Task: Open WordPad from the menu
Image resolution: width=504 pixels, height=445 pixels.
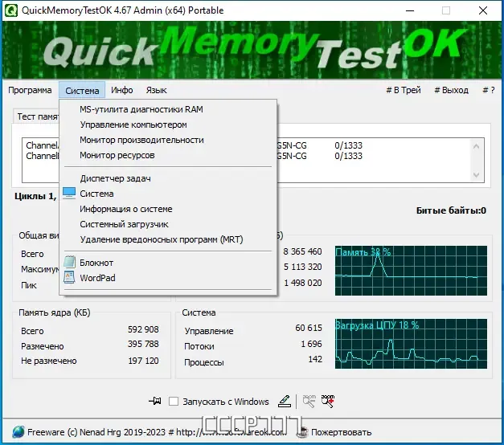Action: pos(168,278)
